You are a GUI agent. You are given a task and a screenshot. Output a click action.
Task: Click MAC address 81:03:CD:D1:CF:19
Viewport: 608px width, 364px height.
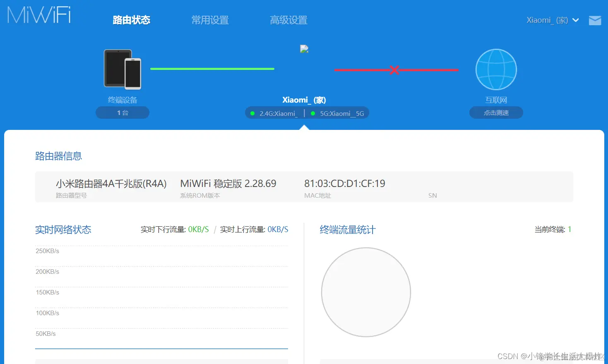coord(345,183)
